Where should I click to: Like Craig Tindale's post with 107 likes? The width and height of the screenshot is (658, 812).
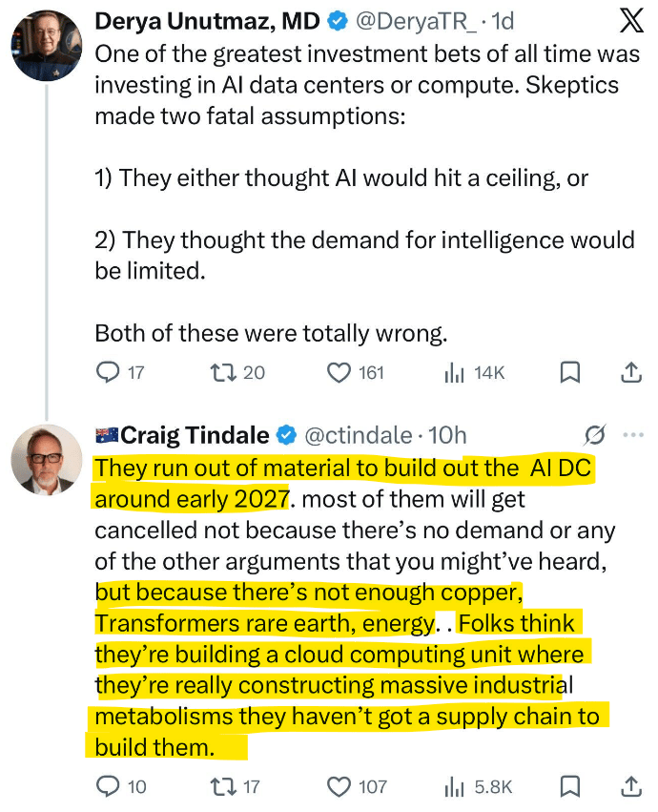[x=339, y=786]
